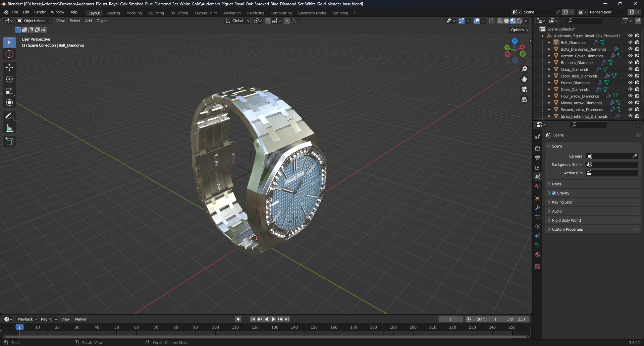Toggle X-ray mode
The height and width of the screenshot is (346, 644).
[x=491, y=21]
